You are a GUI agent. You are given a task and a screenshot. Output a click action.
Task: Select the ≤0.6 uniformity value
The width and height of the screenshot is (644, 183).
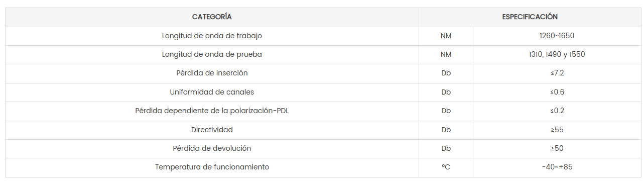[x=557, y=93]
